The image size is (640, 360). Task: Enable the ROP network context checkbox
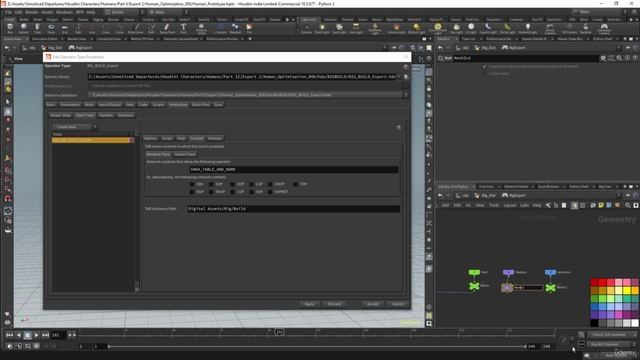point(192,192)
